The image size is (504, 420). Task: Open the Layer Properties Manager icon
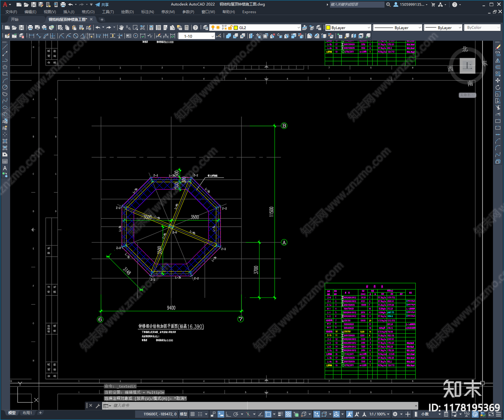tap(206, 28)
